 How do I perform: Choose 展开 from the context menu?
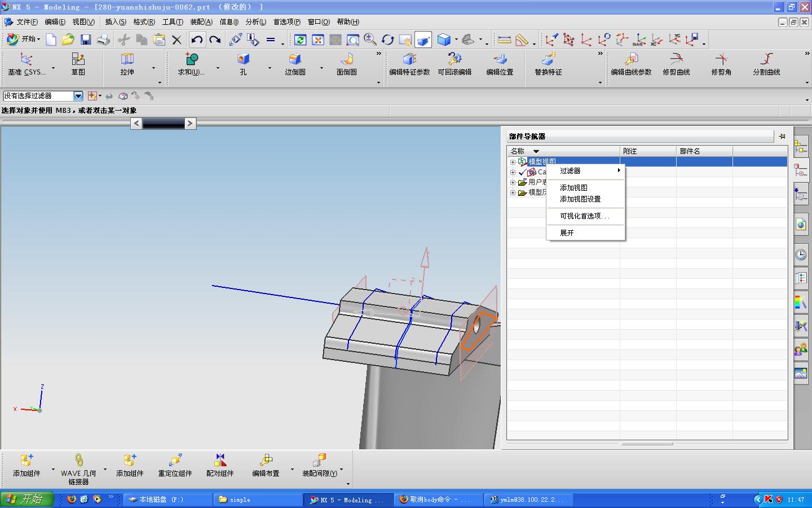[585, 233]
